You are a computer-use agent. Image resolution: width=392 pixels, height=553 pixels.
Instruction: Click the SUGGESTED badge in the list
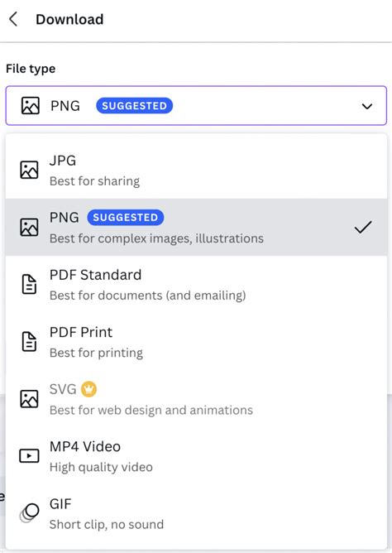pos(126,217)
